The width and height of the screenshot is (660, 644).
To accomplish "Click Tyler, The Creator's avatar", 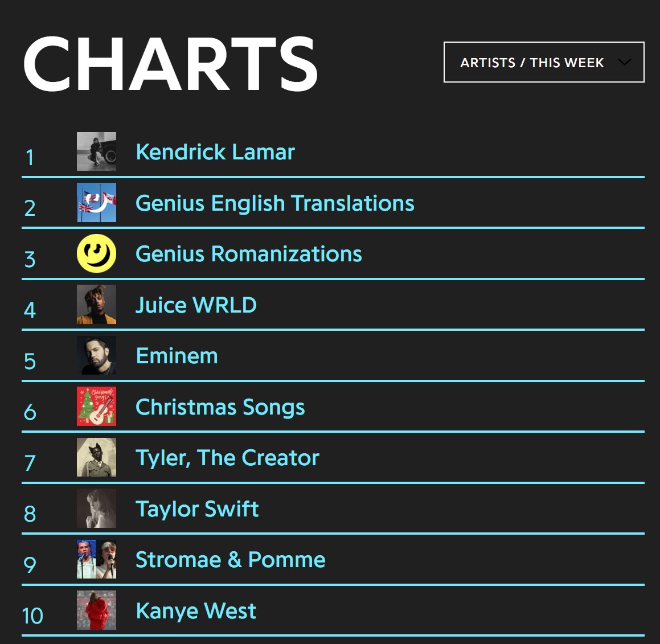I will click(96, 458).
